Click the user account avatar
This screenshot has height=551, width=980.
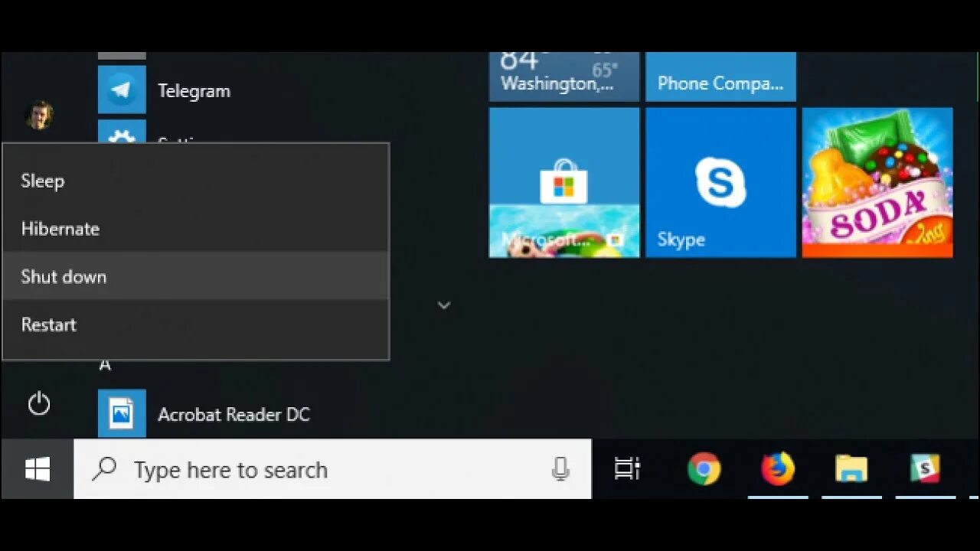point(40,116)
